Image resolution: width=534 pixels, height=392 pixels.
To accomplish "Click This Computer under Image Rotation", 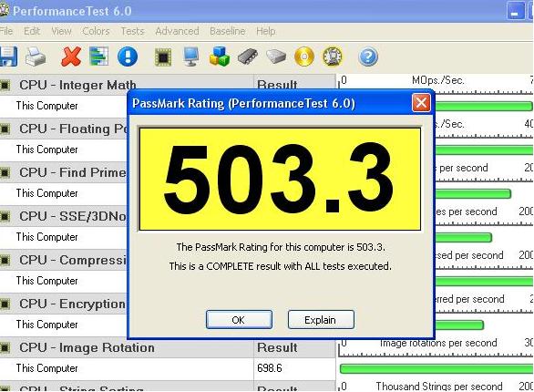I will tap(47, 368).
